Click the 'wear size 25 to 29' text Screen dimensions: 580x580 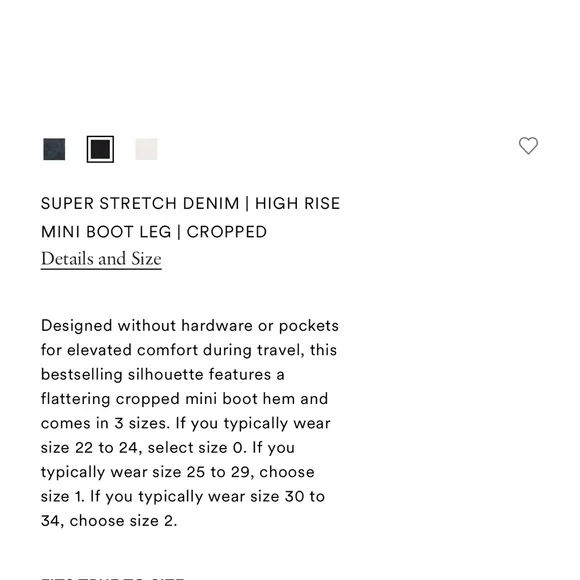click(182, 472)
